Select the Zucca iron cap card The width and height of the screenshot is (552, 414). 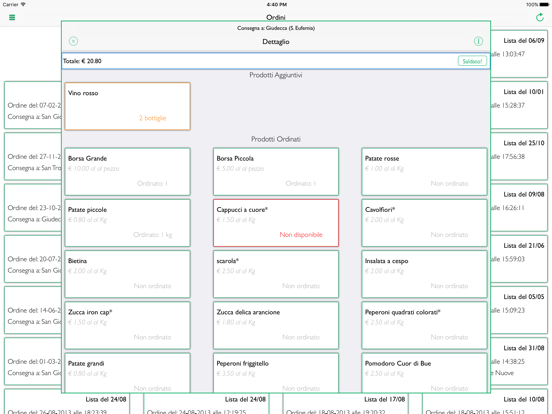tap(127, 325)
